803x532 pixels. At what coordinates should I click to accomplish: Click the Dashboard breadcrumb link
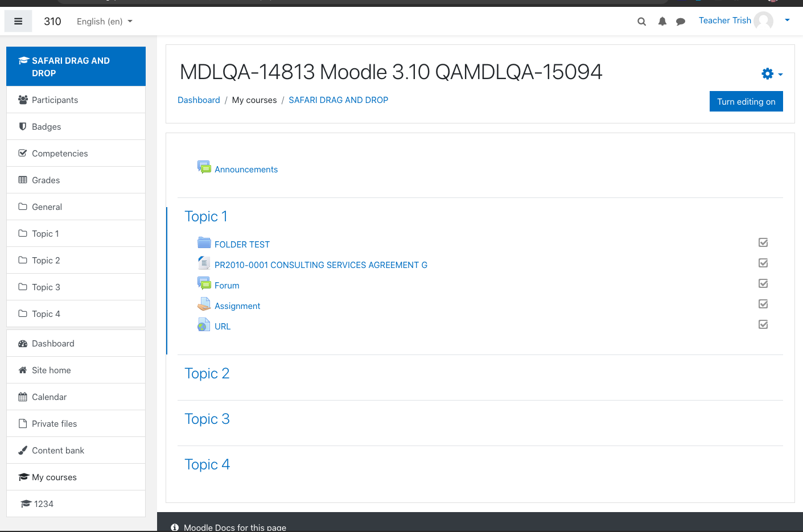tap(199, 100)
